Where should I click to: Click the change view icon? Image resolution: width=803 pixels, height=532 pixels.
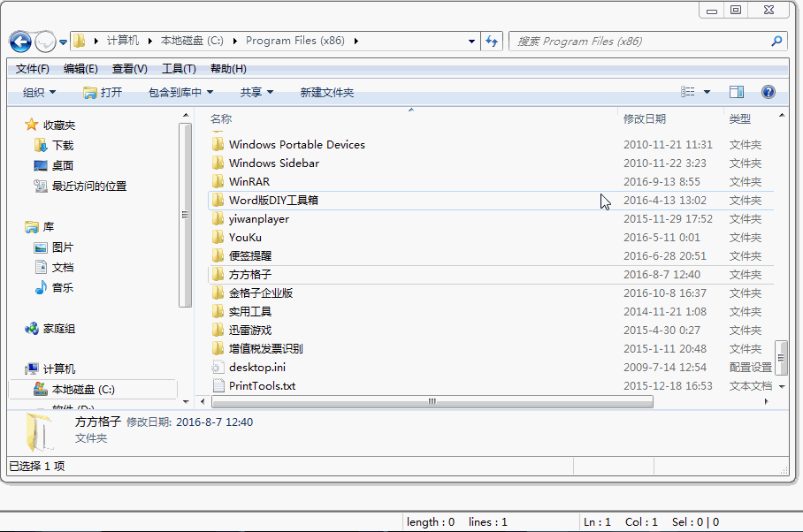tap(688, 92)
